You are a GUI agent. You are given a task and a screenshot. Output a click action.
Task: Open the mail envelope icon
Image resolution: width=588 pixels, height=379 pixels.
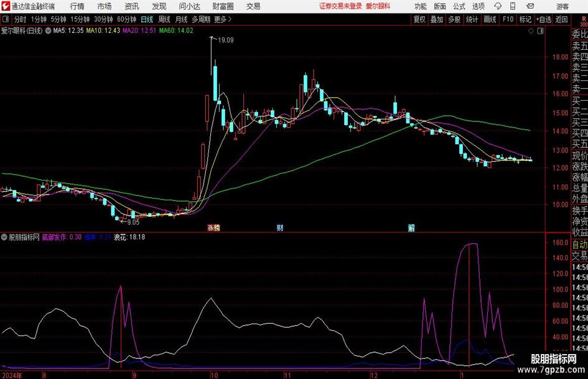(530, 6)
